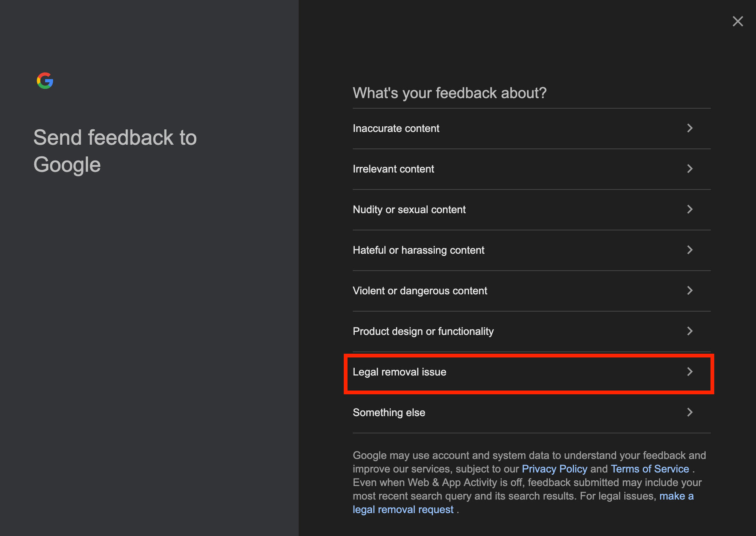Click chevron next to Inaccurate content
Image resolution: width=756 pixels, height=536 pixels.
(689, 128)
